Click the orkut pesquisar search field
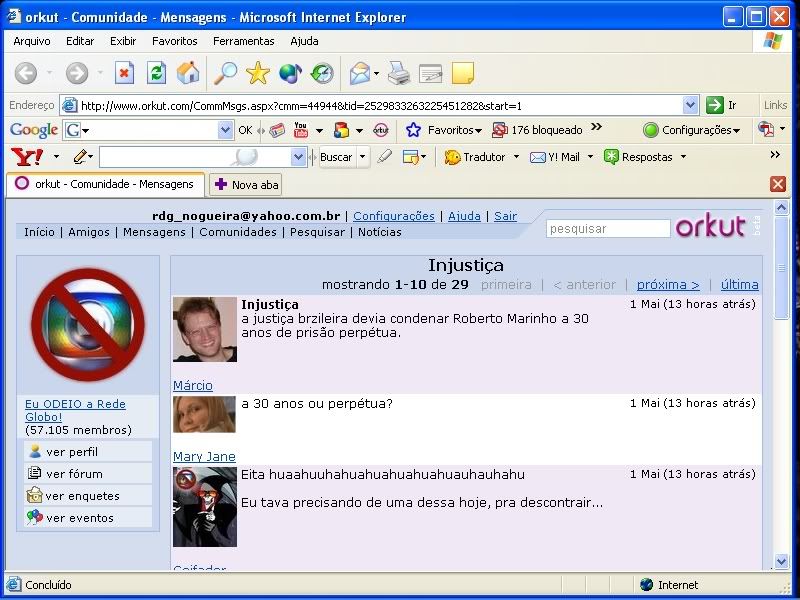Image resolution: width=800 pixels, height=600 pixels. click(608, 229)
